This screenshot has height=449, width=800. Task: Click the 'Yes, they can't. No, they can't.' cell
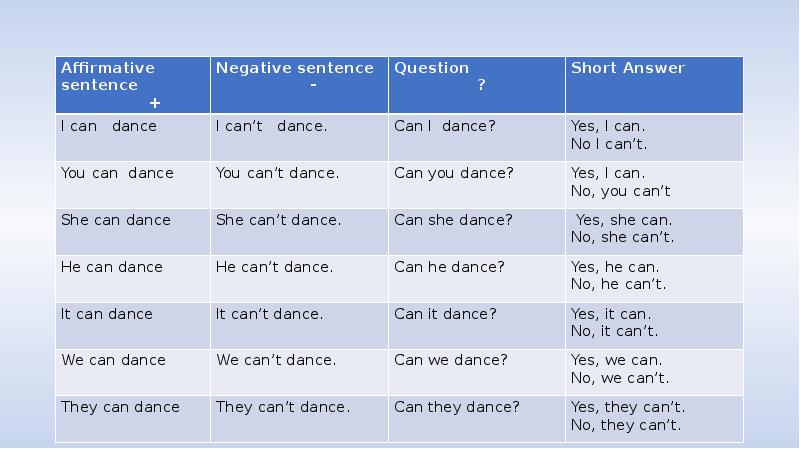click(x=654, y=418)
